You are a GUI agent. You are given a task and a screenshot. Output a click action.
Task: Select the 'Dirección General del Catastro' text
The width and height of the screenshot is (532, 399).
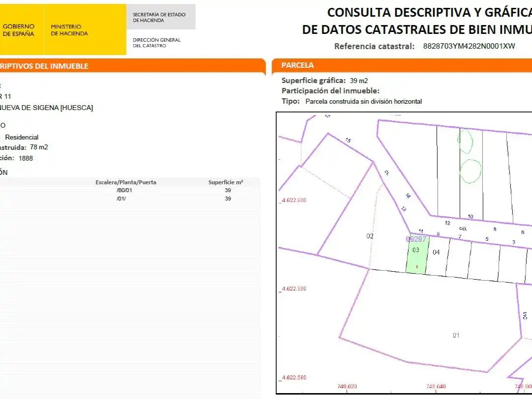point(156,43)
